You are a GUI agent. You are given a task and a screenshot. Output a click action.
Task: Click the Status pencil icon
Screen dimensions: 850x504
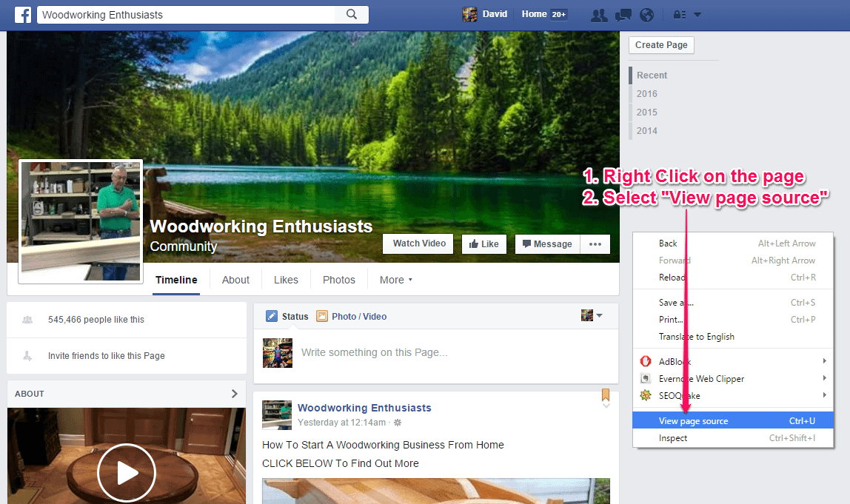coord(272,316)
